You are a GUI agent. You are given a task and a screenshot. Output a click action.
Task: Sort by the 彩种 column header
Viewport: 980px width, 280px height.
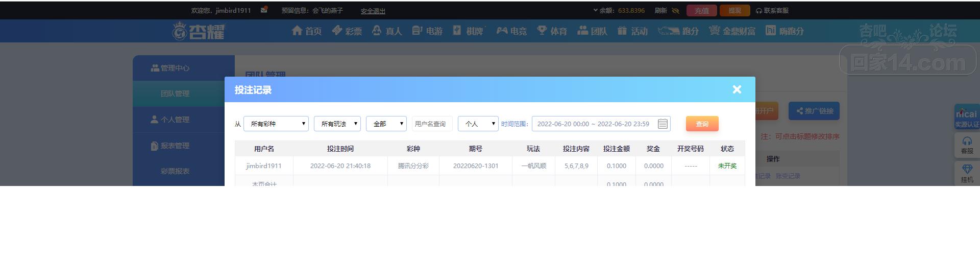413,149
